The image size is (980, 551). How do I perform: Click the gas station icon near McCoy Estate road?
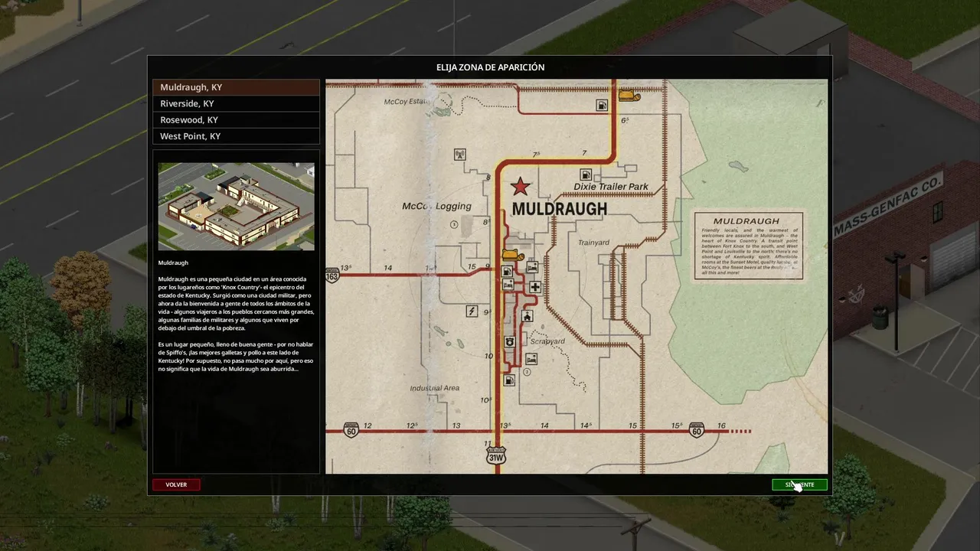(603, 105)
